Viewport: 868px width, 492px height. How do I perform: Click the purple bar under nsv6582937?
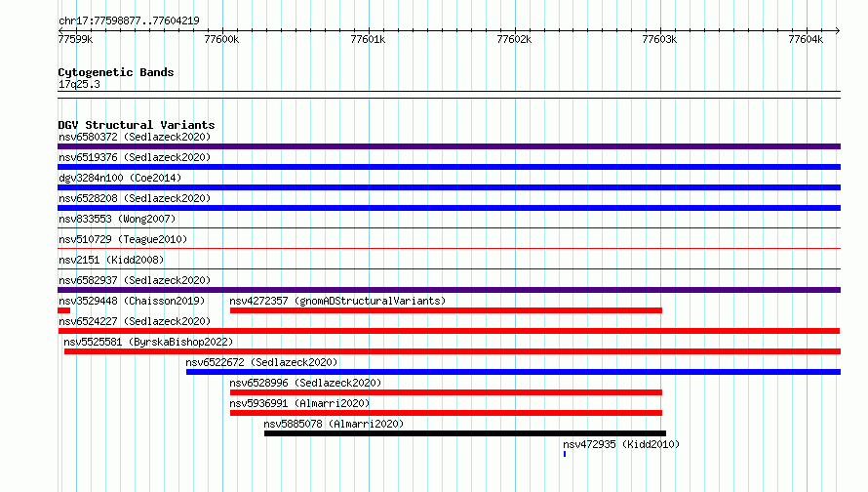click(449, 290)
